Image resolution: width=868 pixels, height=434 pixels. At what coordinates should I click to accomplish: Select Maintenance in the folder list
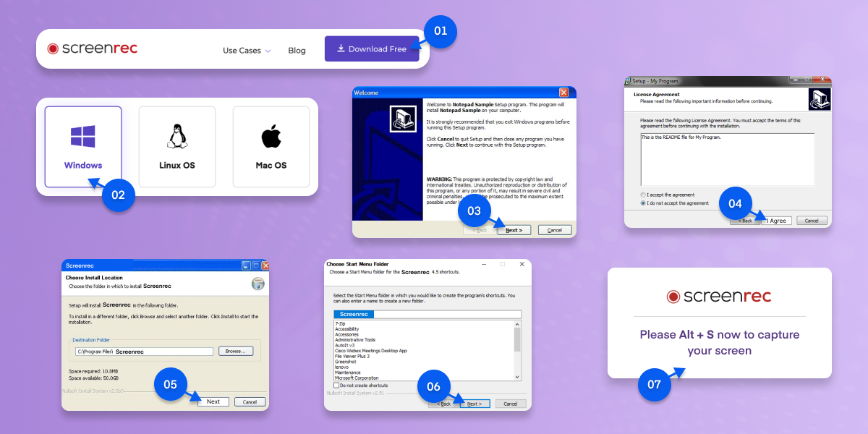(x=348, y=373)
